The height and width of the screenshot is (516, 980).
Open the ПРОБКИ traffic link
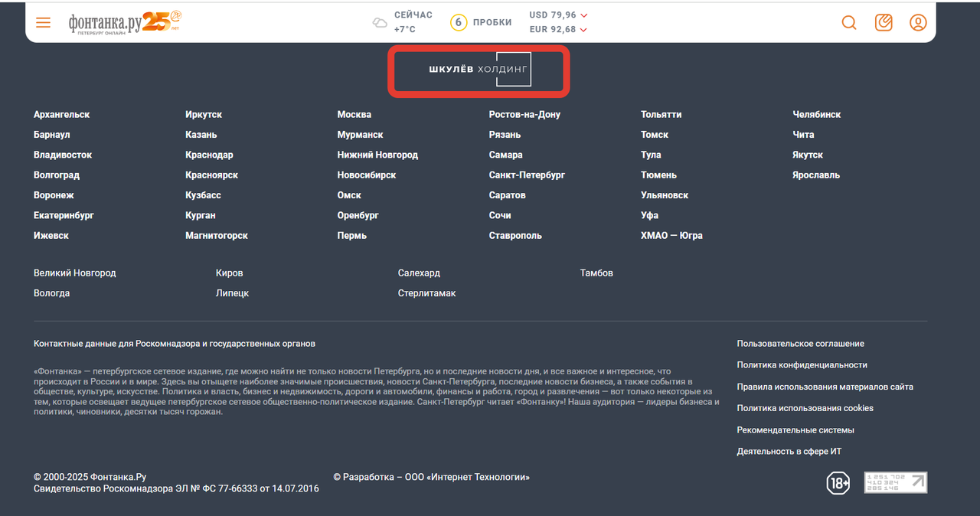(492, 22)
